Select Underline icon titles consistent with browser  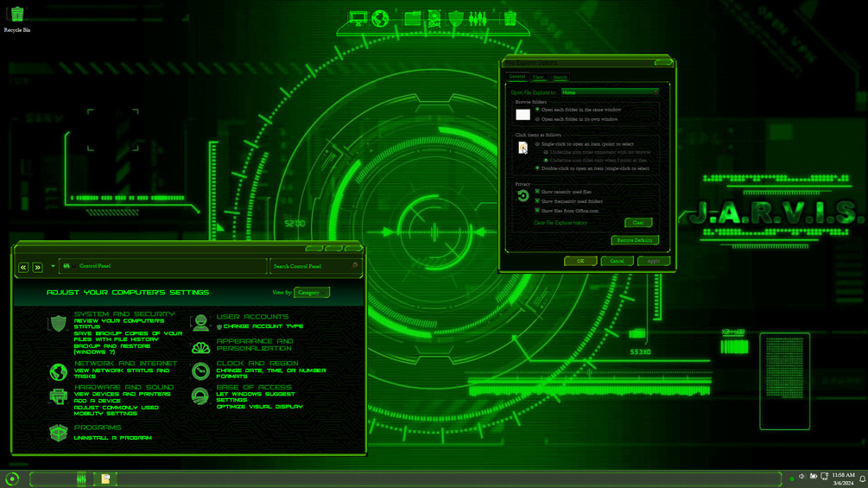(x=597, y=152)
